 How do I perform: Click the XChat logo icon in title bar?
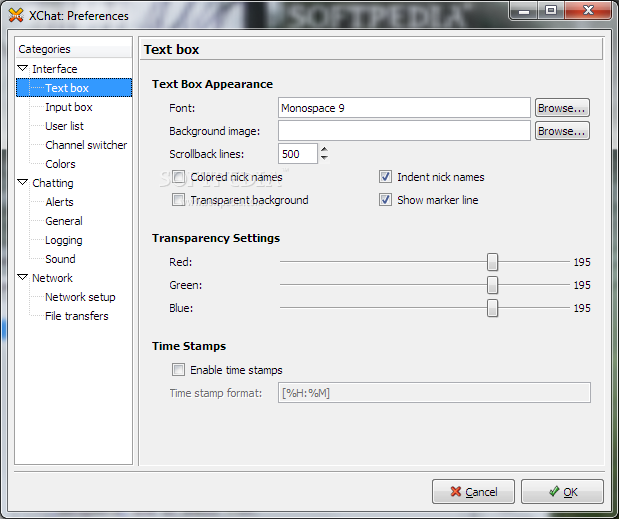tap(16, 15)
